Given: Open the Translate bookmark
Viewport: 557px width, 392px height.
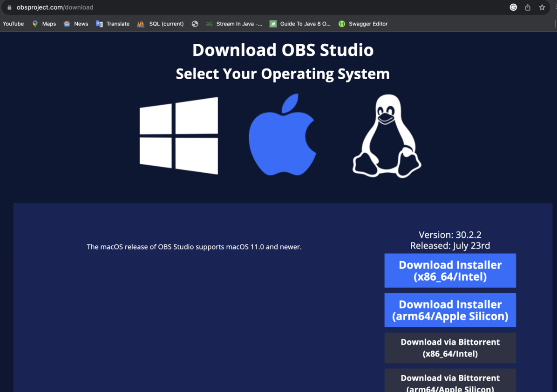Looking at the screenshot, I should (x=113, y=24).
